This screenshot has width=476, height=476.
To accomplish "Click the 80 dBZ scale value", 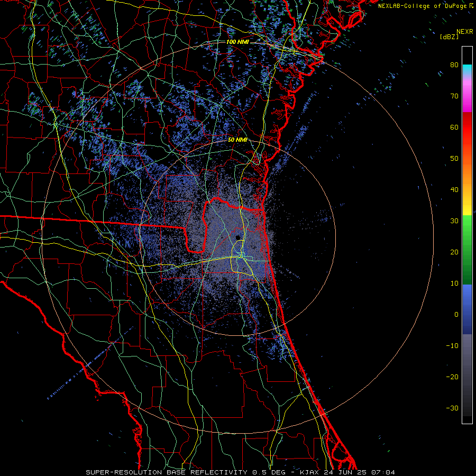I will click(x=454, y=65).
